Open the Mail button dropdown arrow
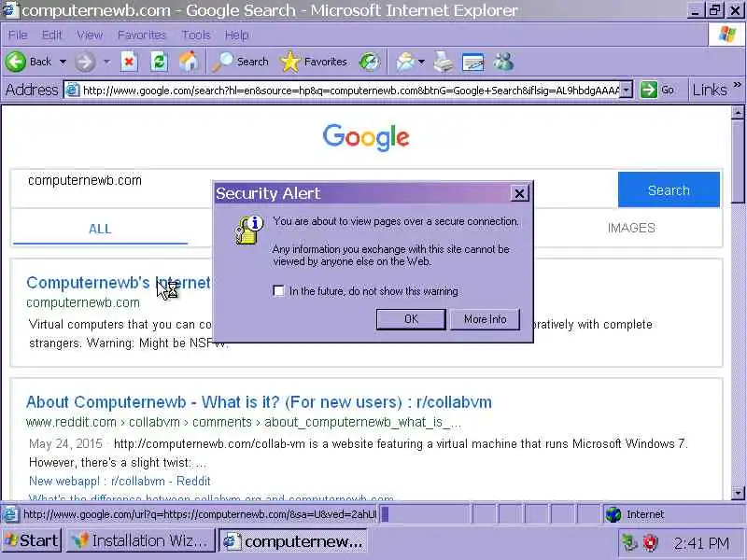The image size is (747, 560). tap(421, 62)
